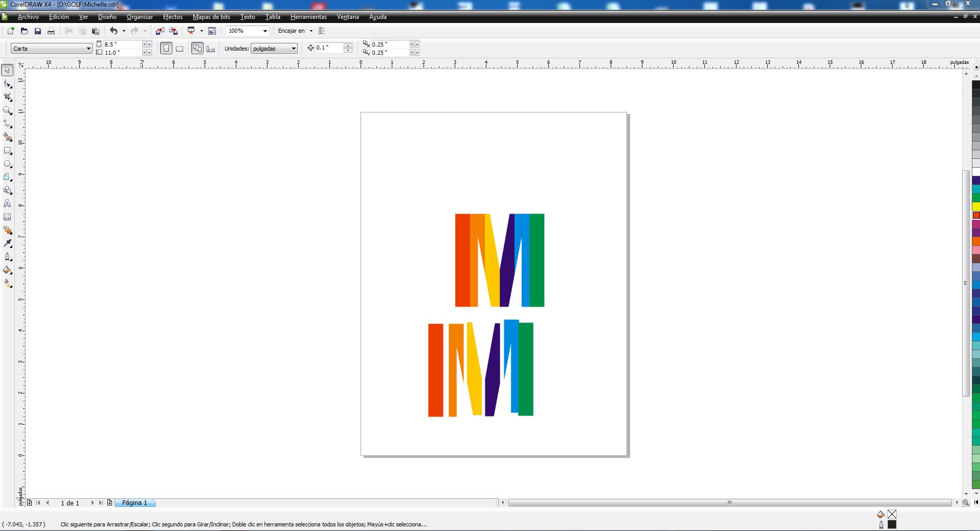
Task: Pick the Eyedropper tool
Action: click(x=8, y=244)
